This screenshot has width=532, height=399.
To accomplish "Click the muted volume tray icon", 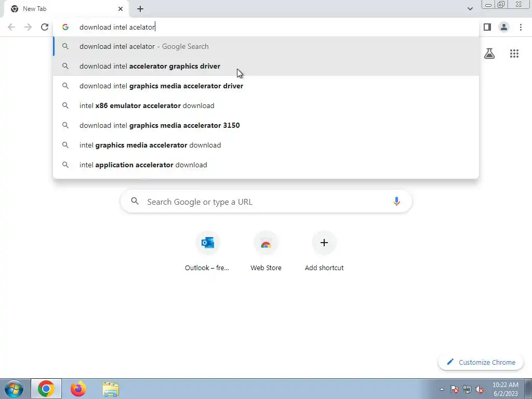I will tap(480, 389).
